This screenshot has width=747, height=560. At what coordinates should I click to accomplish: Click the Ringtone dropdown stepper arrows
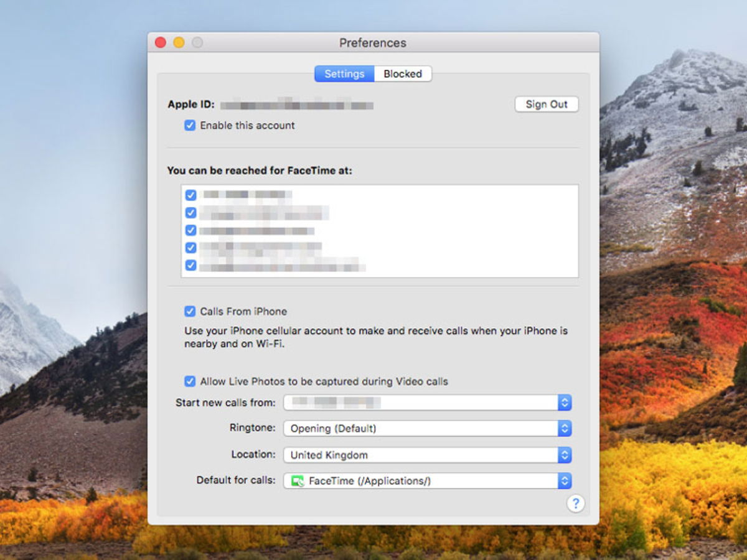(x=564, y=428)
